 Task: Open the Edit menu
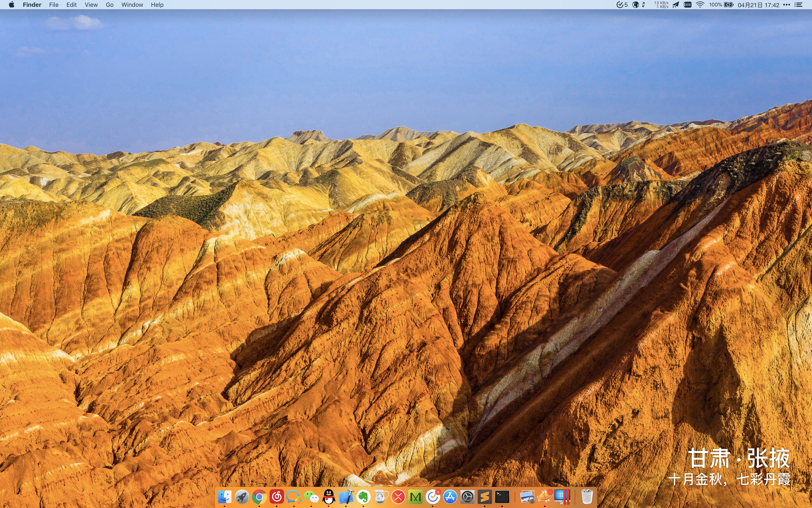pyautogui.click(x=71, y=5)
